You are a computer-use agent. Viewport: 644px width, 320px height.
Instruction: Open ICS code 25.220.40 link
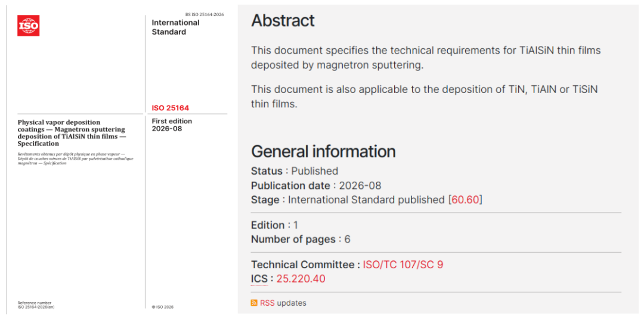[301, 279]
